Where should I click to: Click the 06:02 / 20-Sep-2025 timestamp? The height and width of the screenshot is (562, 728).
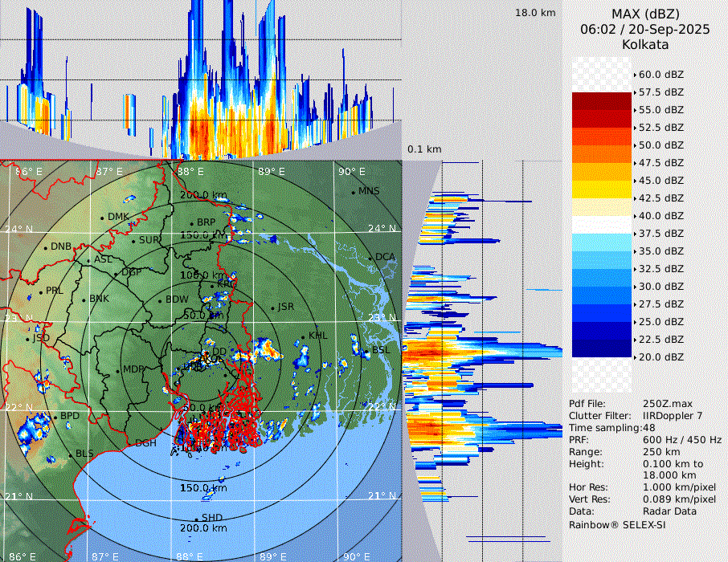[x=645, y=29]
